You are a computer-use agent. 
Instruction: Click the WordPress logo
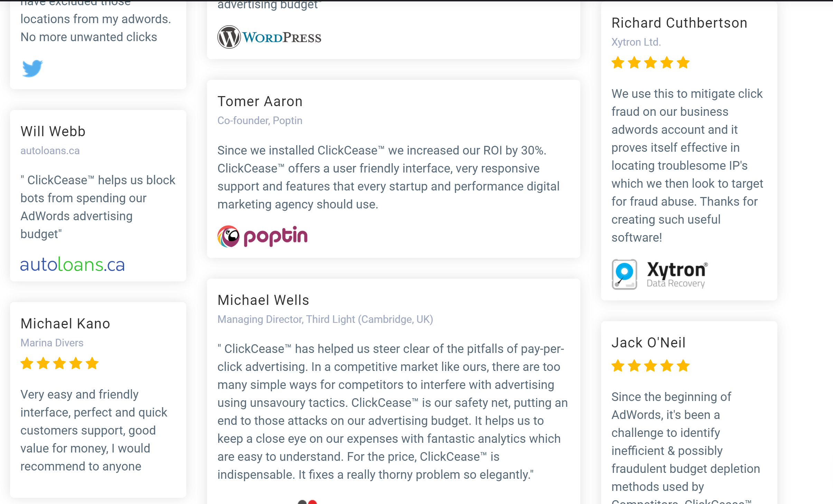[269, 37]
